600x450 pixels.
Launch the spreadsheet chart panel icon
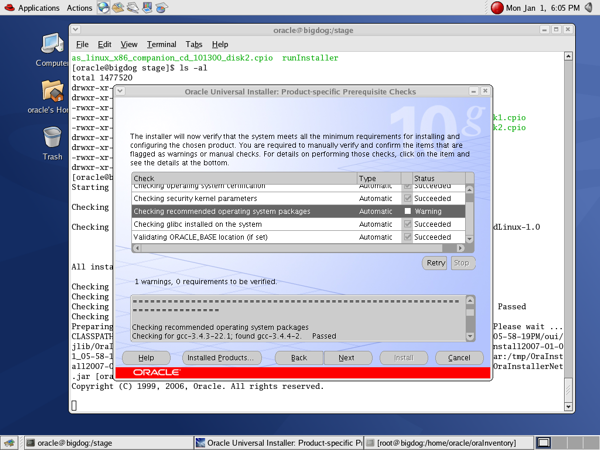pos(162,7)
